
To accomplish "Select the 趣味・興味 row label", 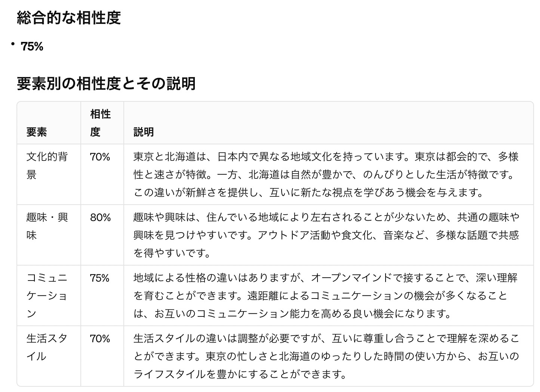I will tap(47, 226).
